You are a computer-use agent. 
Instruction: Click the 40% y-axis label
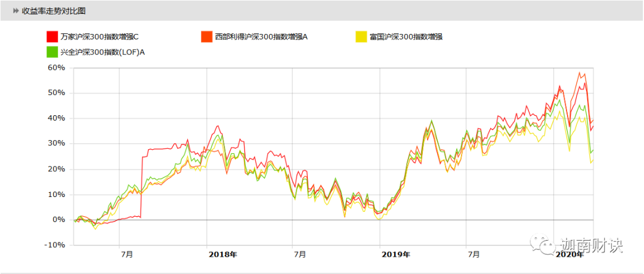[57, 118]
